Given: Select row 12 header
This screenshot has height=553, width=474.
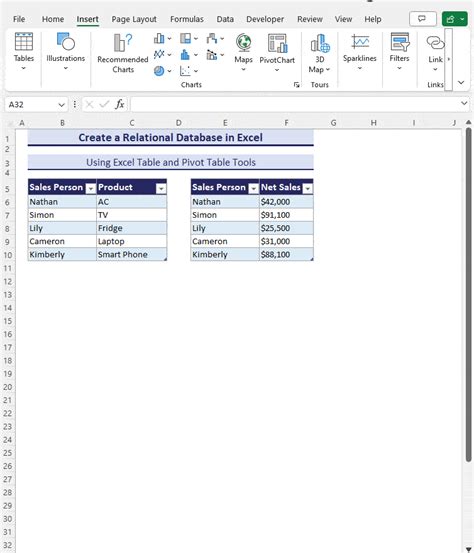Looking at the screenshot, I should click(x=8, y=281).
